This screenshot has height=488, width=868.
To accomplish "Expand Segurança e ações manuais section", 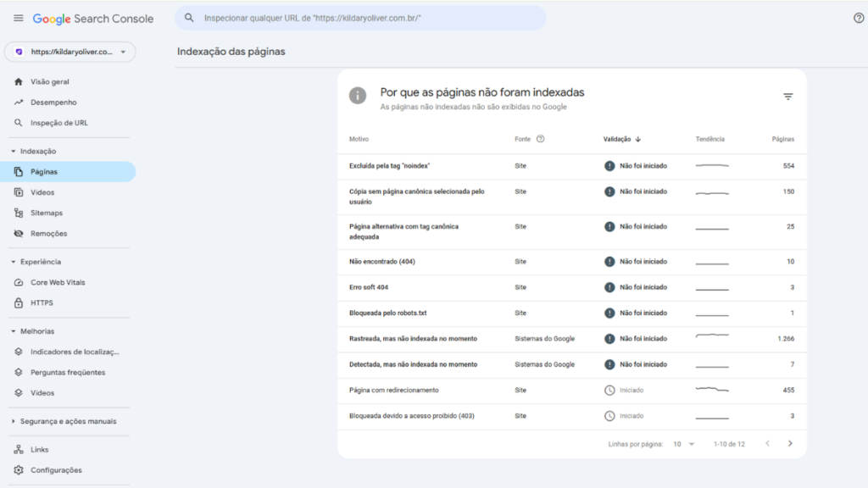I will click(14, 421).
